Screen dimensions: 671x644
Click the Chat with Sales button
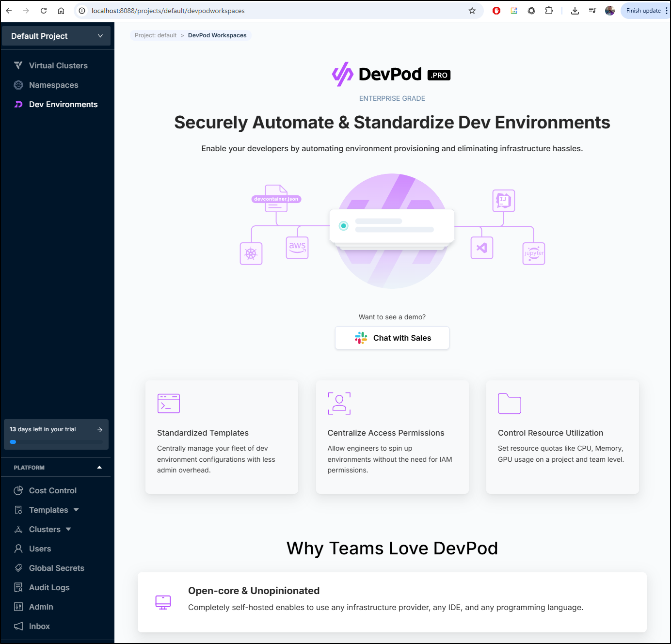392,338
